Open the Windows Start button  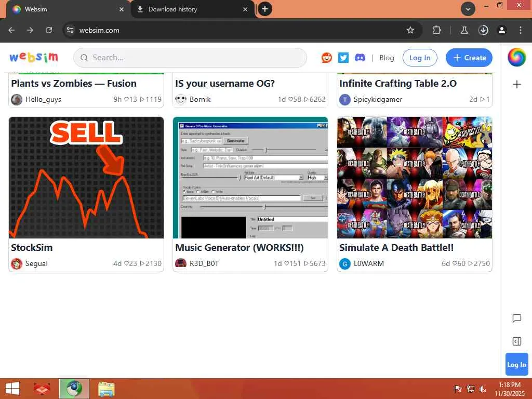[x=12, y=389]
